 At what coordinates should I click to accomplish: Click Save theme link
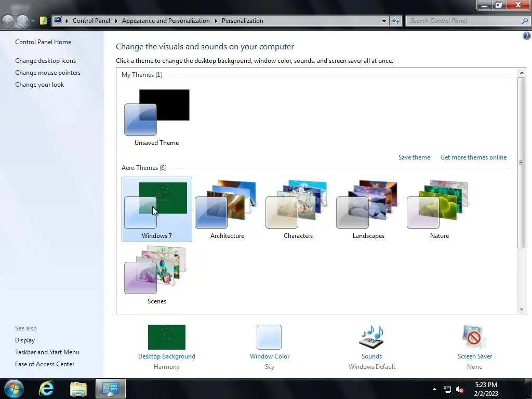coord(414,157)
